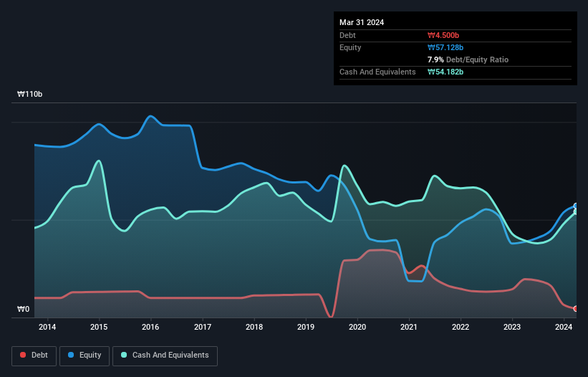Click the 7.9% Debt/Equity Ratio text
The image size is (588, 377).
pos(468,59)
